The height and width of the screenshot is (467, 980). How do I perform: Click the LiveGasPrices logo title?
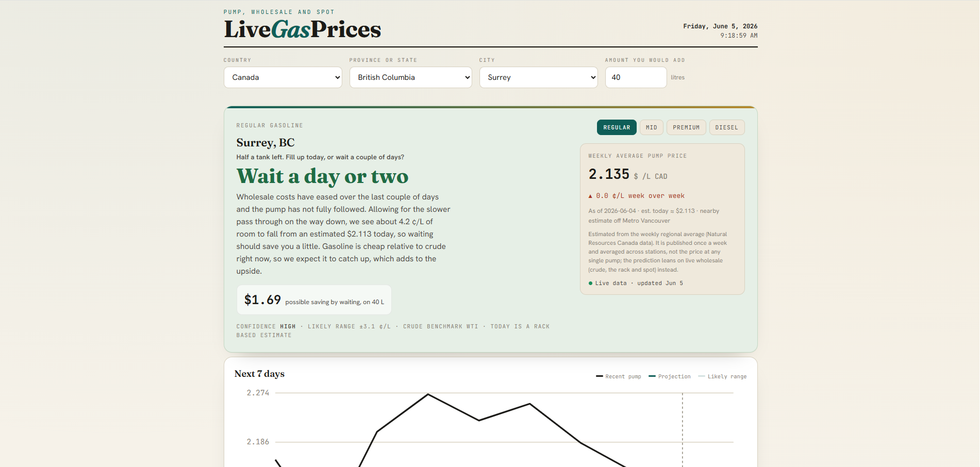coord(303,29)
